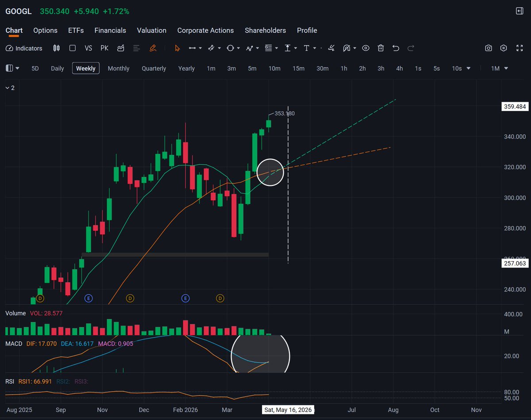This screenshot has height=420, width=531.
Task: Delete drawings with the trash icon
Action: click(381, 48)
